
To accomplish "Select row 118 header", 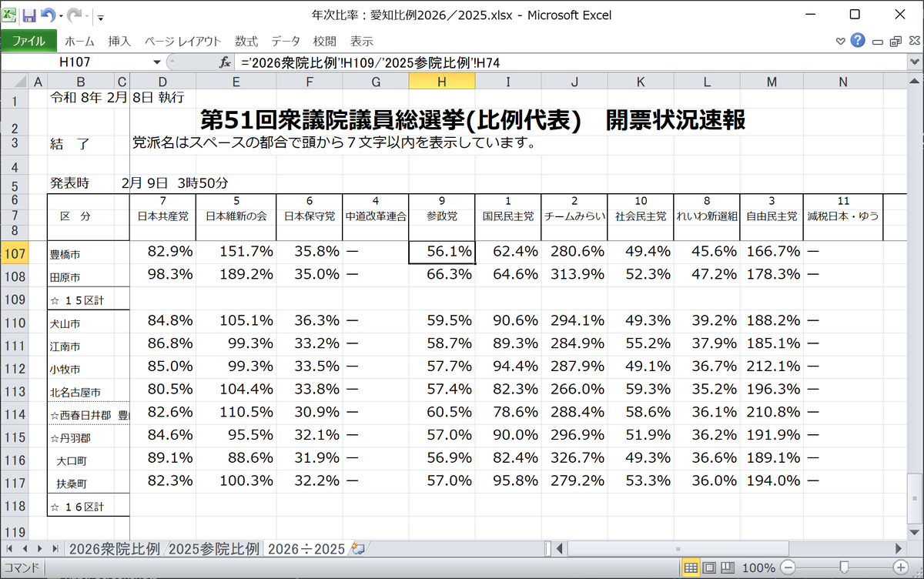I will [13, 506].
